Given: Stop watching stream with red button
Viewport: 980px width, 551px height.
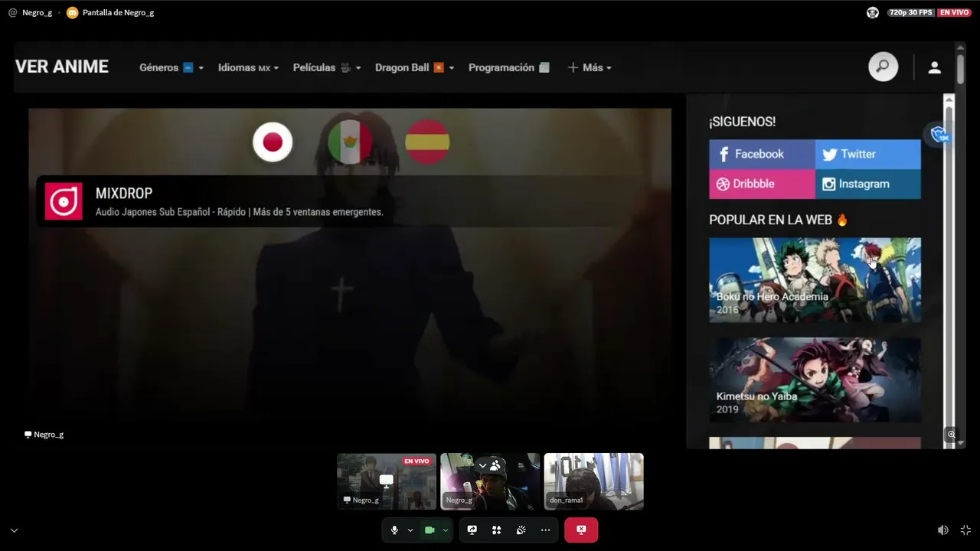Looking at the screenshot, I should pyautogui.click(x=581, y=530).
